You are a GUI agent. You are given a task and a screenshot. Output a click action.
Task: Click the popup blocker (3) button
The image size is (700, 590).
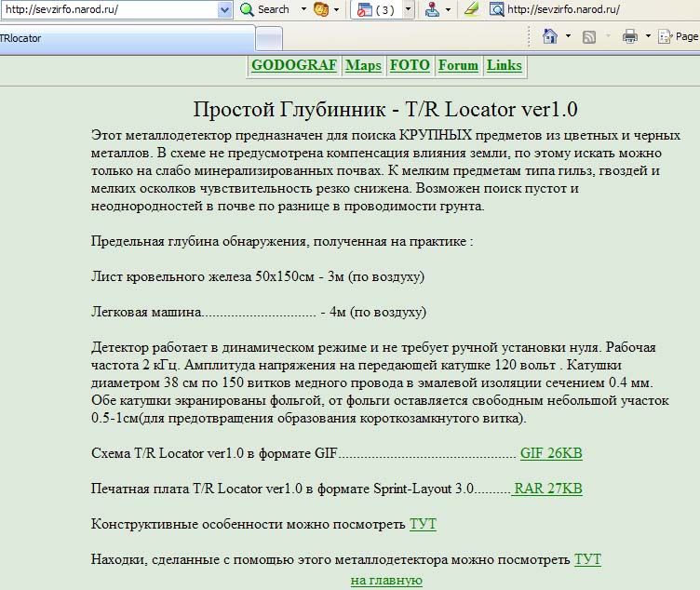(x=376, y=10)
